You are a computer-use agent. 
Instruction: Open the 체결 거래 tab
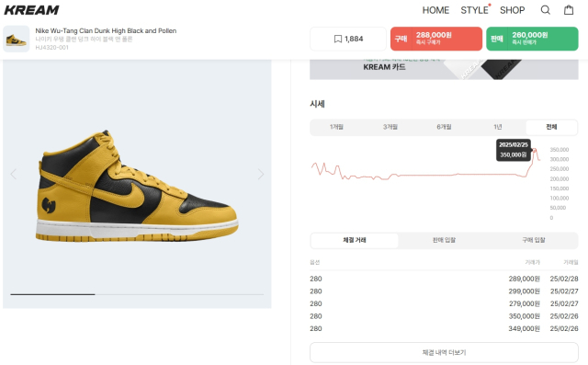tap(355, 240)
